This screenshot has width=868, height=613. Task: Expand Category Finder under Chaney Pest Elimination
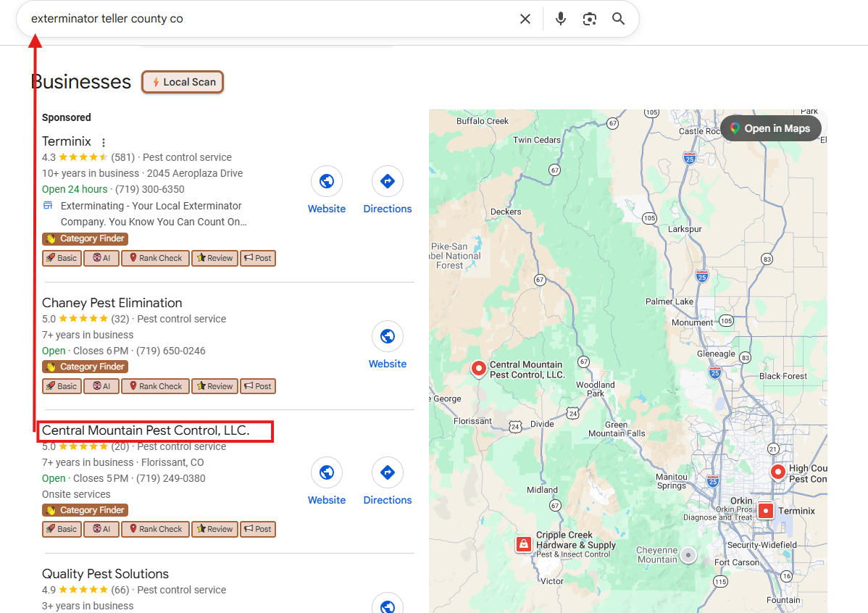[85, 367]
